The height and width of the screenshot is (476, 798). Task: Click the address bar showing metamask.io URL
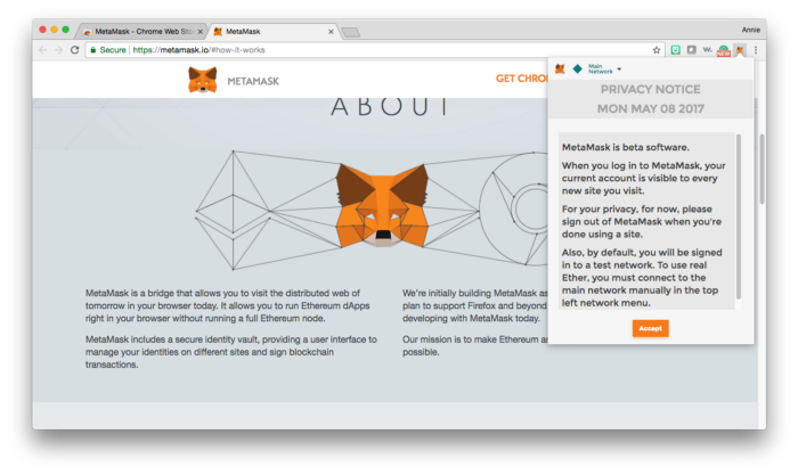click(374, 50)
